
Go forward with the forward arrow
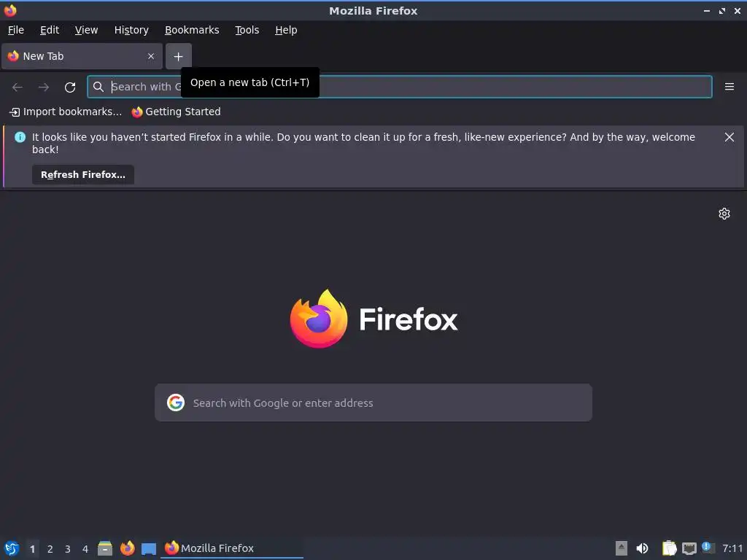(44, 87)
